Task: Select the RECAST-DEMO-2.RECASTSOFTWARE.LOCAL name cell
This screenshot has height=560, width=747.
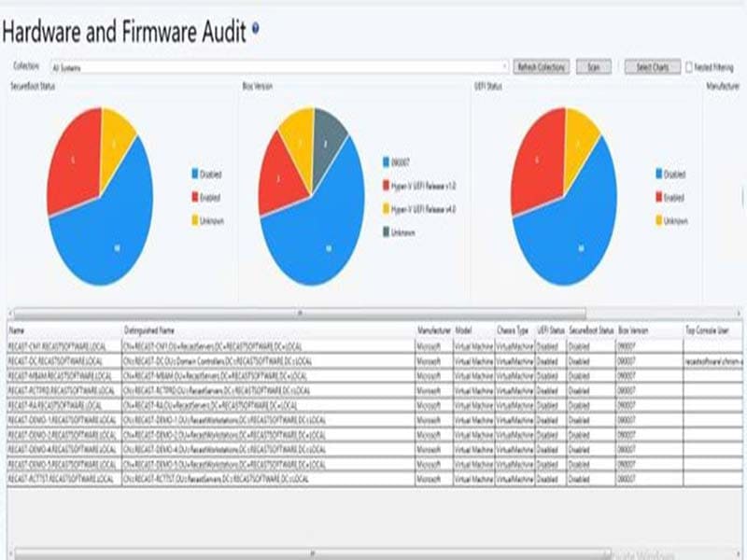Action: click(64, 435)
